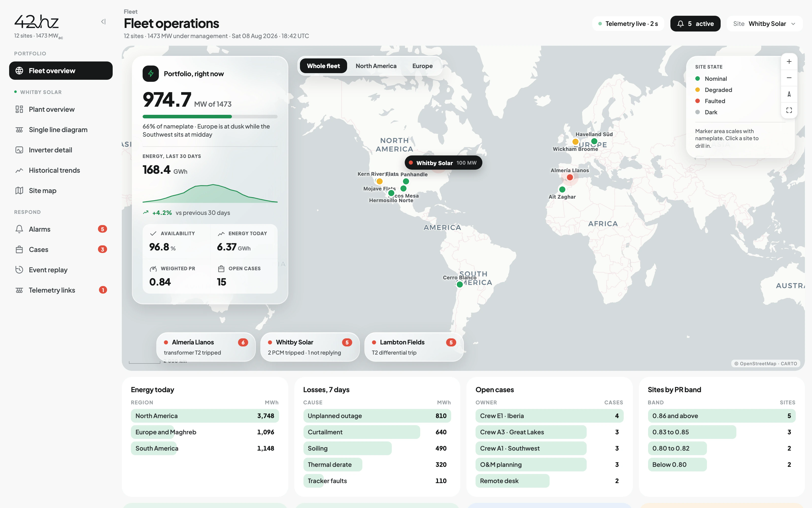This screenshot has height=508, width=812.
Task: Reset map bearing to north
Action: tap(789, 94)
